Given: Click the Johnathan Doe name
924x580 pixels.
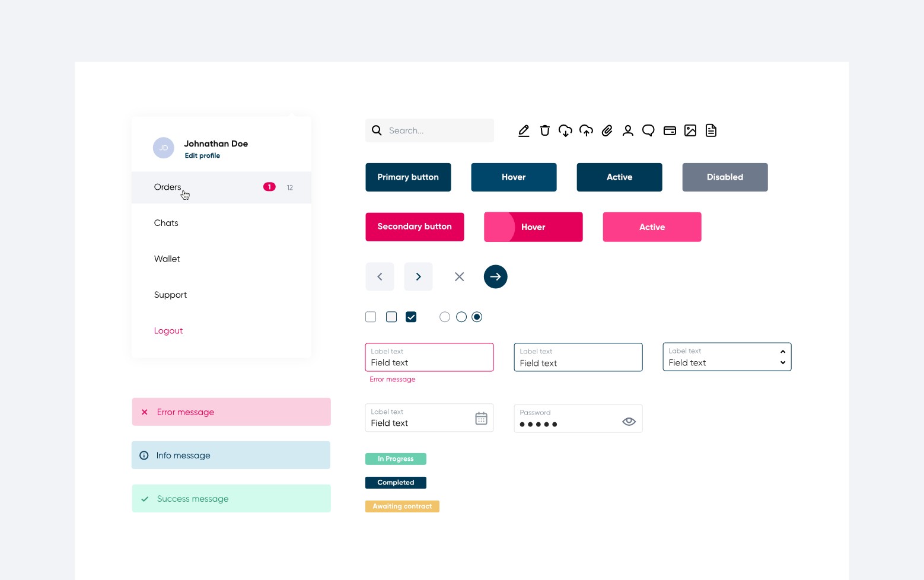Looking at the screenshot, I should (216, 144).
